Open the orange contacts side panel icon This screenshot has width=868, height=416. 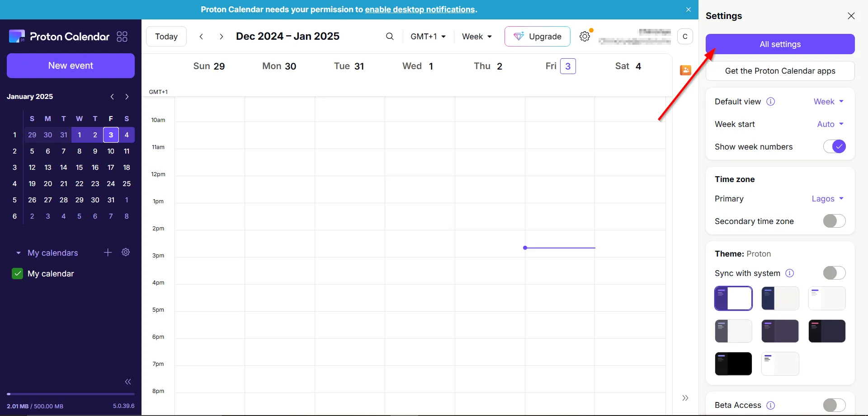pyautogui.click(x=685, y=70)
